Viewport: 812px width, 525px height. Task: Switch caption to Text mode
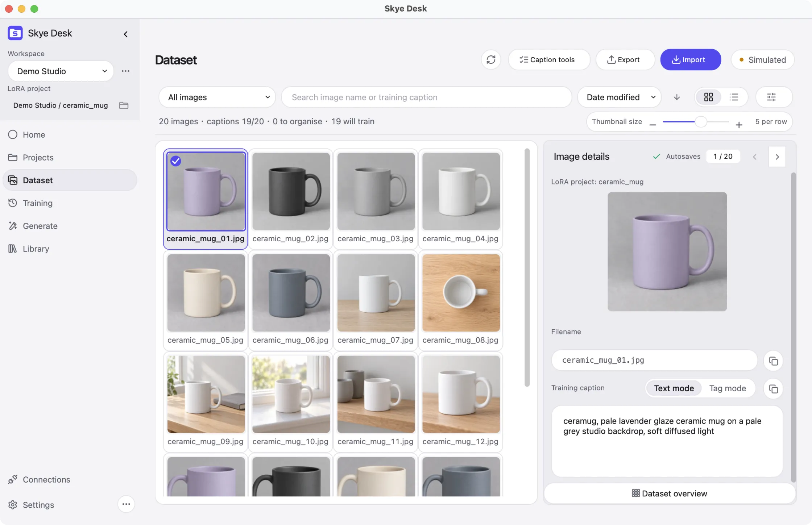[x=674, y=388]
